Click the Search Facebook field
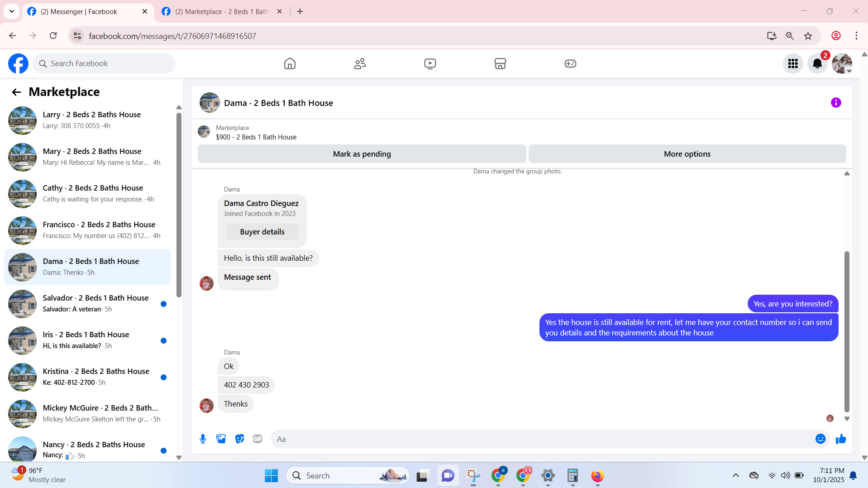 pyautogui.click(x=104, y=64)
